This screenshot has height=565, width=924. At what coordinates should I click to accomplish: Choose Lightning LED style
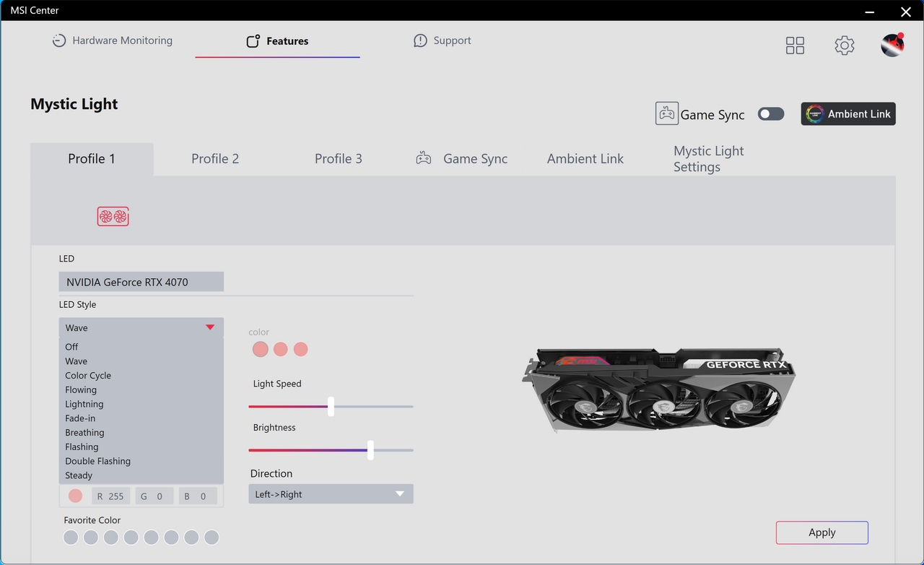pyautogui.click(x=141, y=404)
